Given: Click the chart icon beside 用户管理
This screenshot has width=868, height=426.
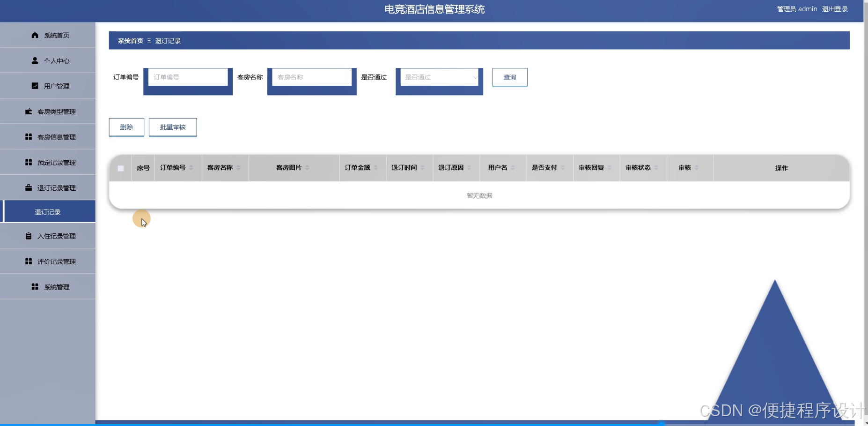Looking at the screenshot, I should click(x=35, y=86).
